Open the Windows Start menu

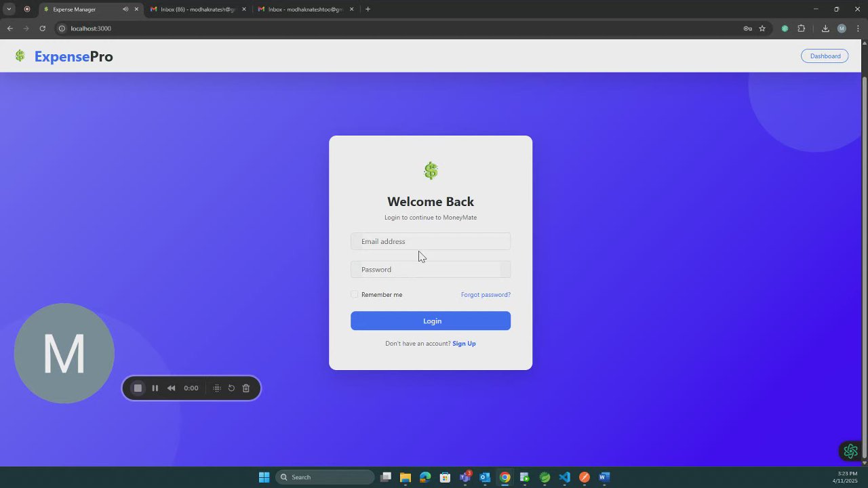coord(264,477)
